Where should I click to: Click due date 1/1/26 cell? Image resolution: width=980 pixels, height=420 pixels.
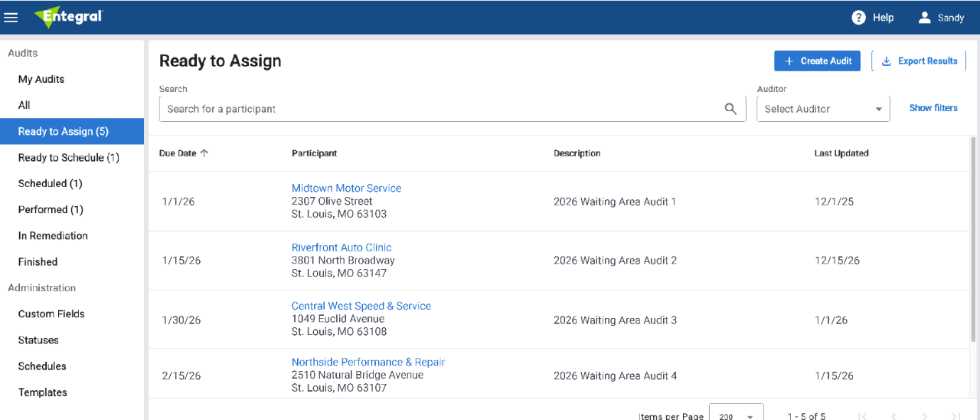coord(178,202)
